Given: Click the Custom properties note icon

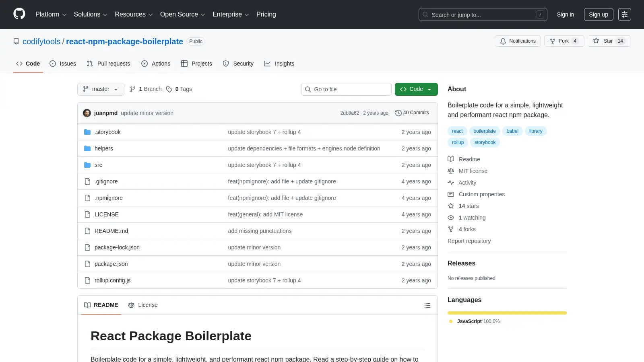Looking at the screenshot, I should (451, 194).
